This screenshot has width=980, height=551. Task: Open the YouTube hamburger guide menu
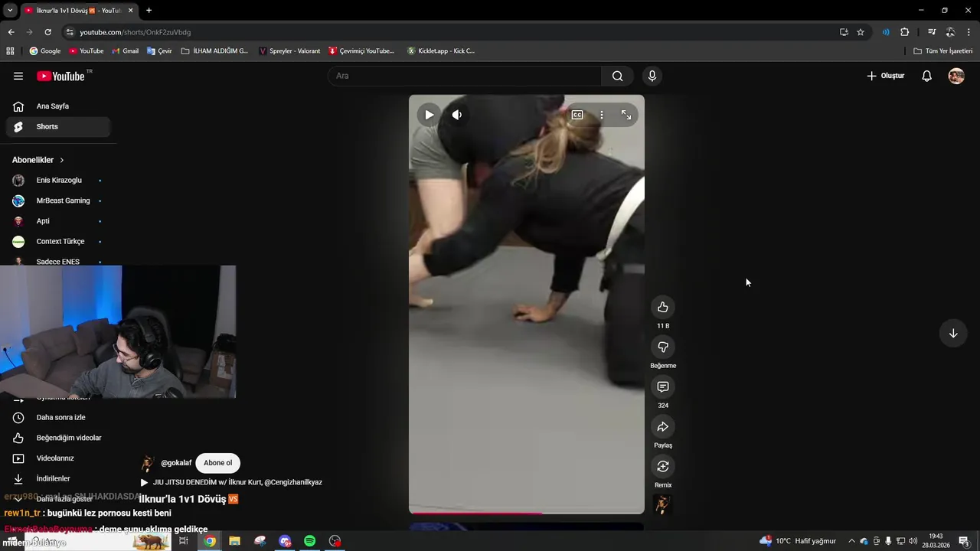tap(18, 76)
